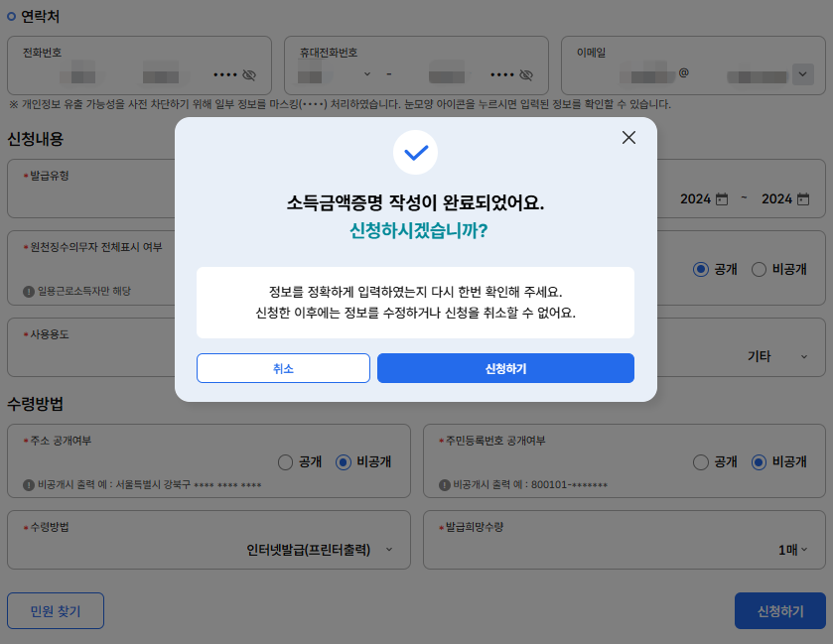Select 비공개 for 원천징수의무자 전체표시

click(760, 269)
